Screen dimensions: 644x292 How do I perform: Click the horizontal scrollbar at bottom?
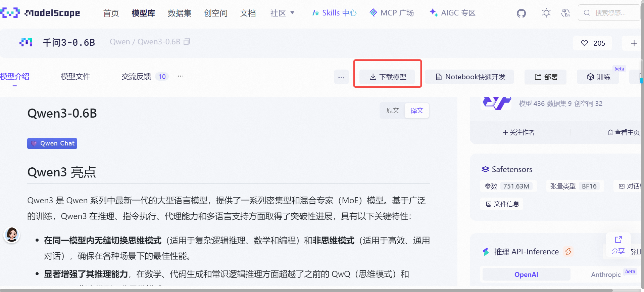click(x=306, y=290)
